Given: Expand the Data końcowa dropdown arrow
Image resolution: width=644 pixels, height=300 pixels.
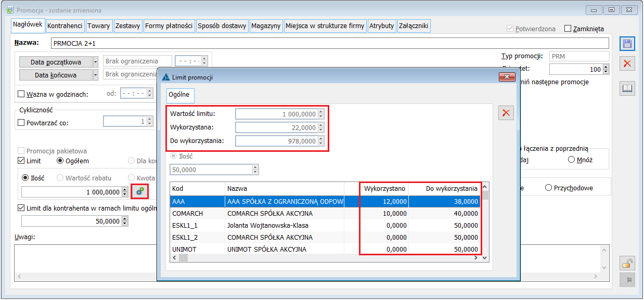Looking at the screenshot, I should coord(96,75).
